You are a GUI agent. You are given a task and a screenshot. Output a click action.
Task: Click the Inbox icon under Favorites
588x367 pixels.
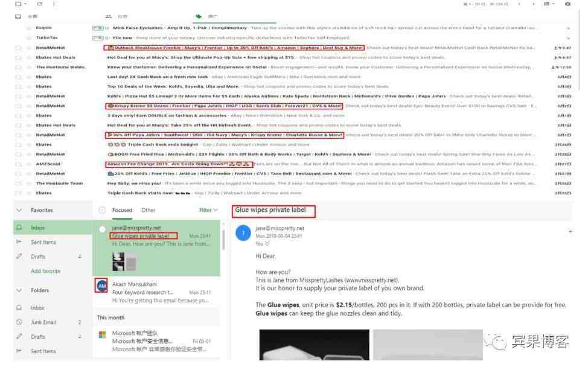tap(19, 228)
